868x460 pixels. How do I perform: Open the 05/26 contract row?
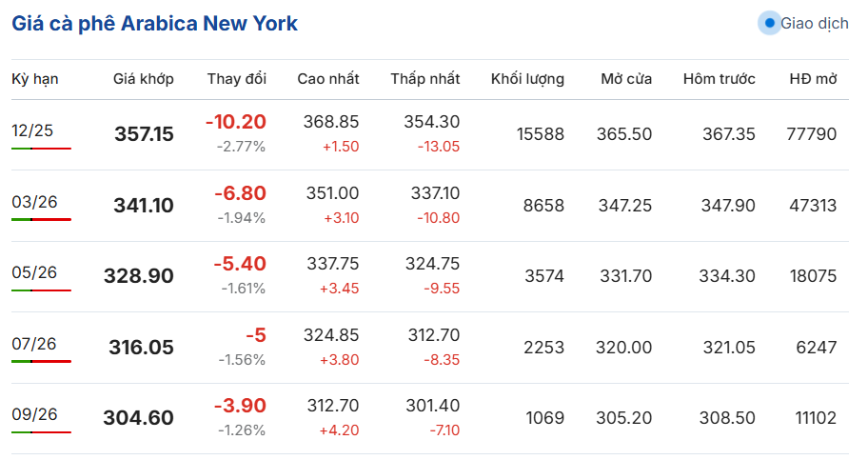(x=430, y=276)
